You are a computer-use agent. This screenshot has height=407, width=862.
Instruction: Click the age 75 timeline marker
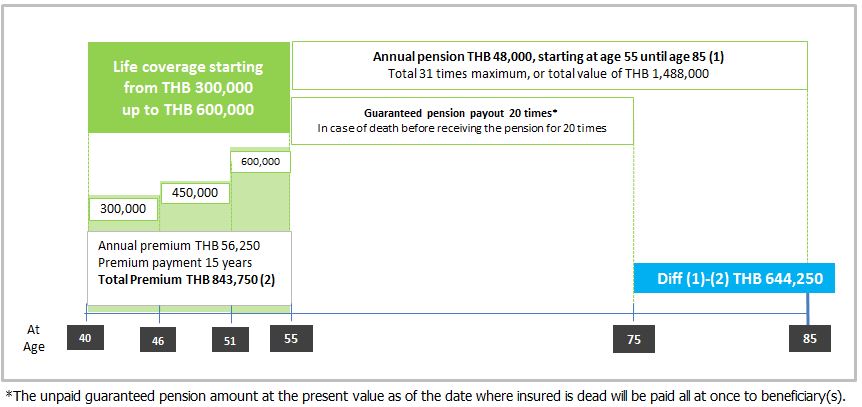coord(633,340)
